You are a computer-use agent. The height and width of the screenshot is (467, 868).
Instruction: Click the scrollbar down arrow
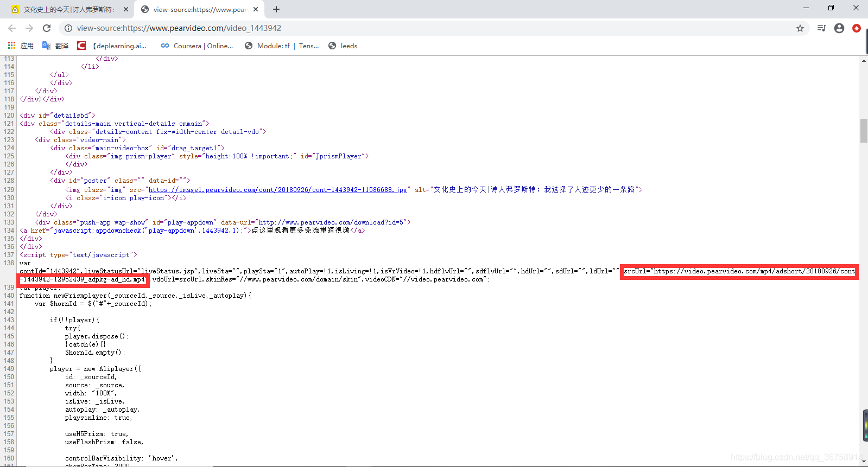(864, 462)
